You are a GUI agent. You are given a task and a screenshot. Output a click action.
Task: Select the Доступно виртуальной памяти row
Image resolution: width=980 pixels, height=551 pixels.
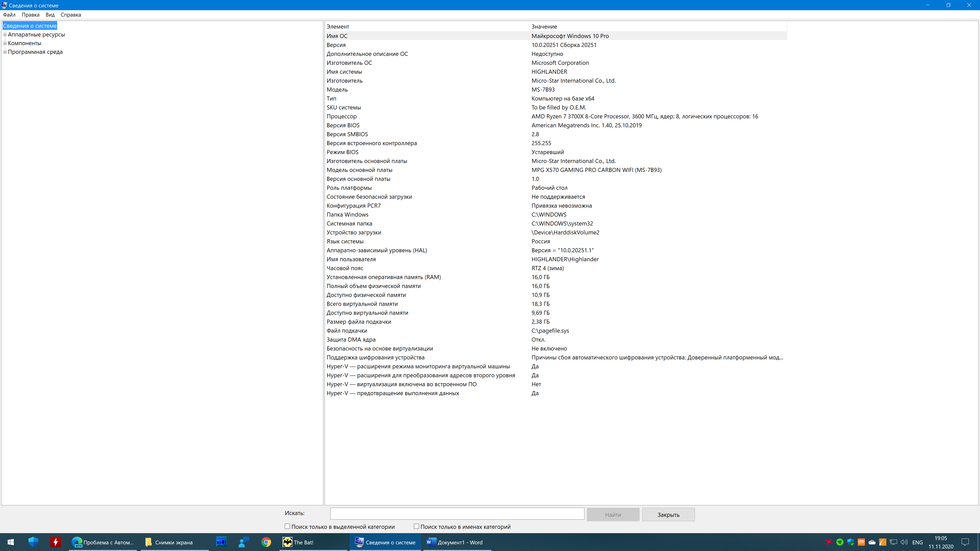coord(556,312)
